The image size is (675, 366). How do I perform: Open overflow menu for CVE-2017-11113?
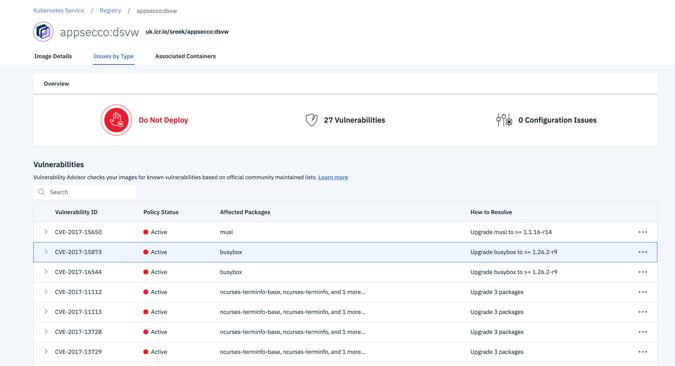pos(643,312)
